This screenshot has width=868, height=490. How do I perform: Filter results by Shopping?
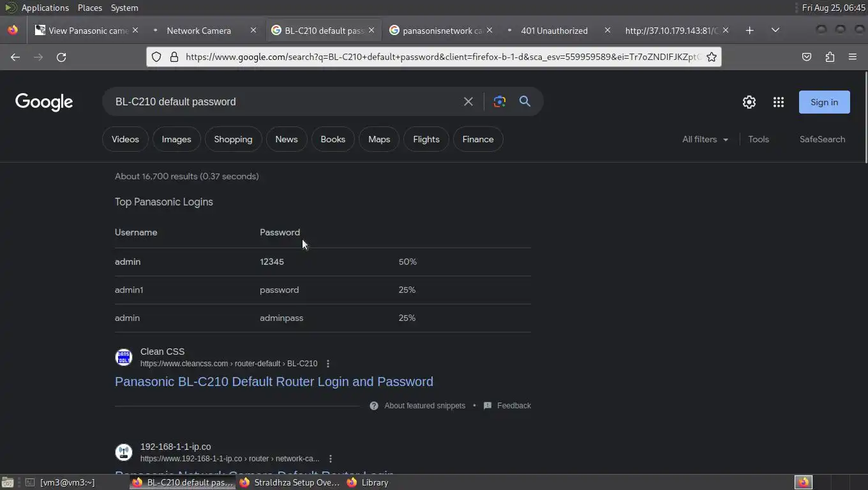233,139
